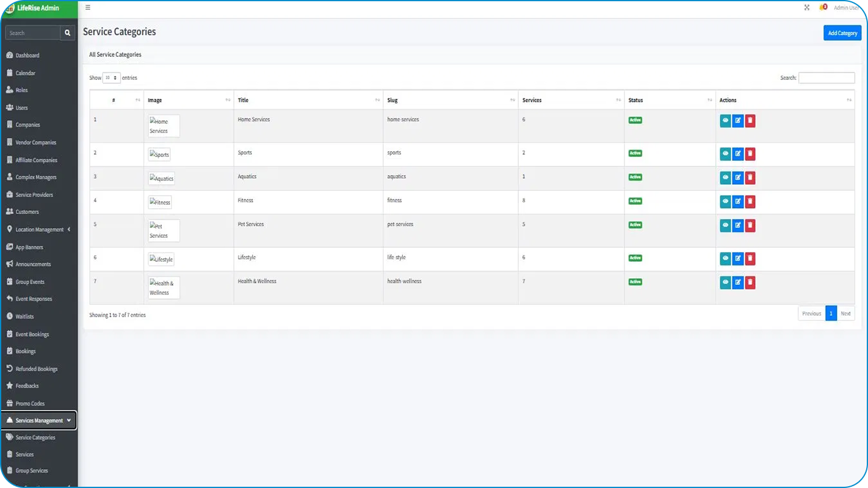Screen dimensions: 868x488
Task: Toggle the sidebar with hamburger icon
Action: tap(88, 8)
